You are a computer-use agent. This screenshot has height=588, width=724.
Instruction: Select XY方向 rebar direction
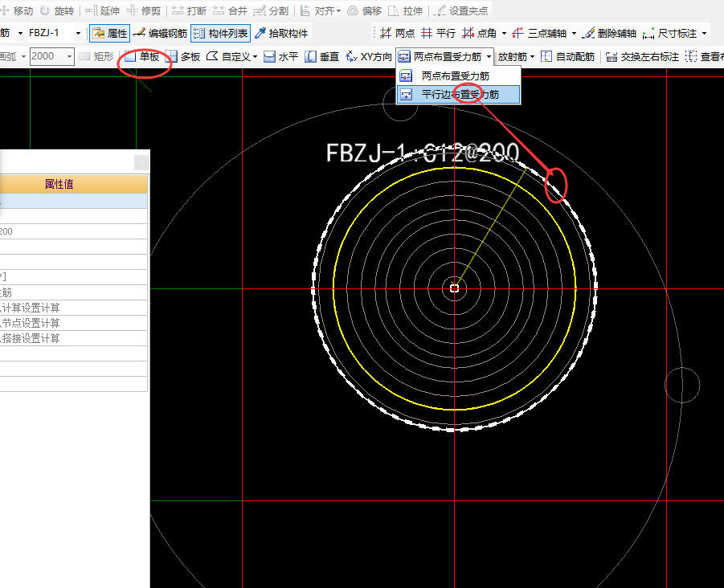(369, 56)
